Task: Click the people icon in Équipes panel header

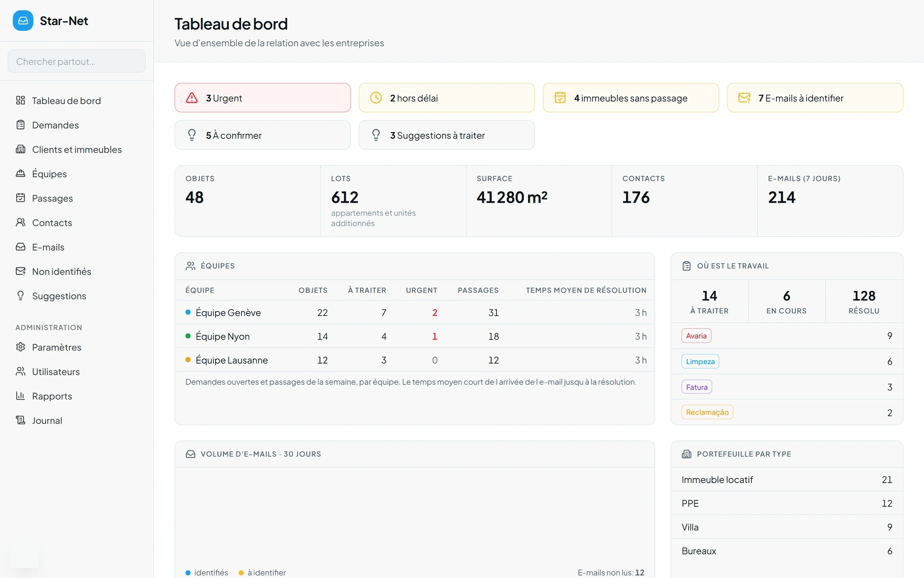Action: pyautogui.click(x=191, y=266)
